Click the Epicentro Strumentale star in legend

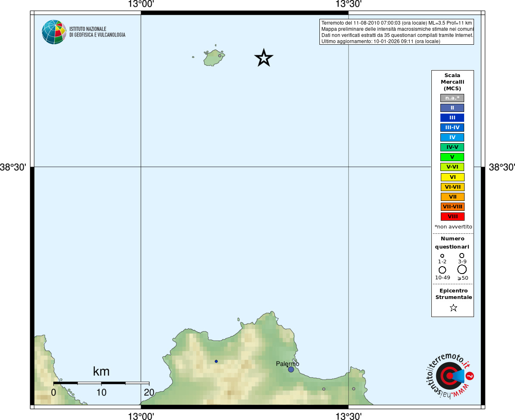coord(453,308)
